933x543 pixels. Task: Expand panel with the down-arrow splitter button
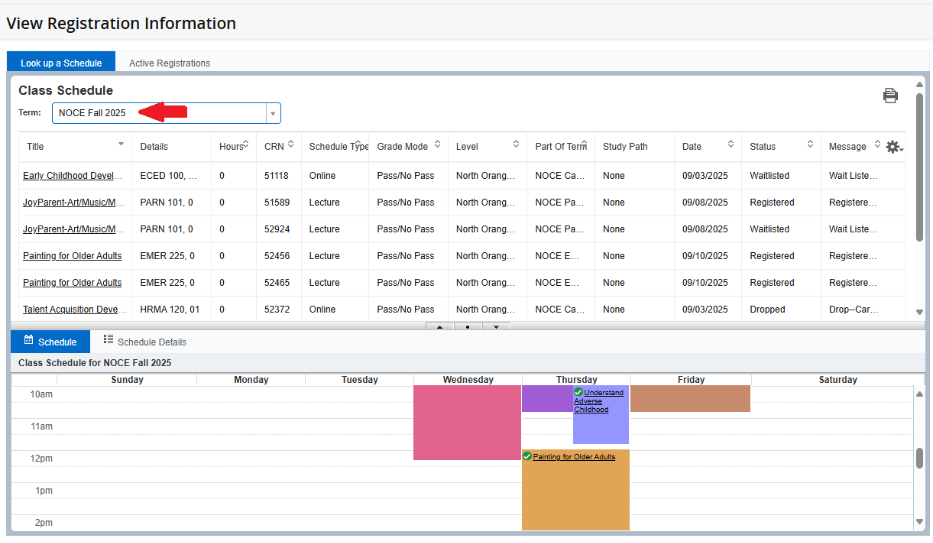click(x=496, y=326)
